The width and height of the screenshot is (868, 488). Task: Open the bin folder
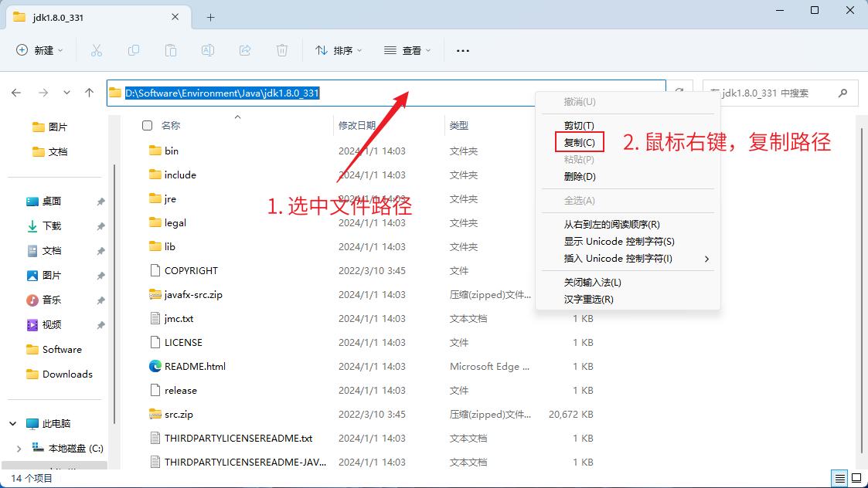point(172,151)
